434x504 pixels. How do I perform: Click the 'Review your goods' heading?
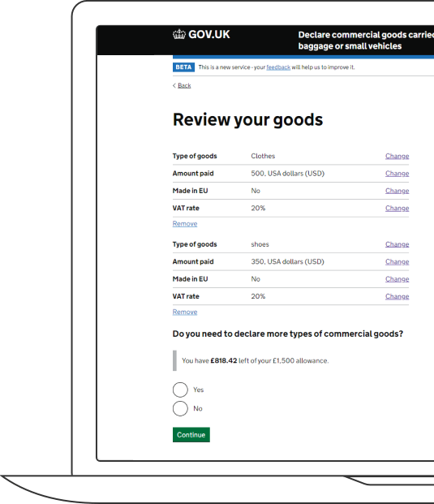click(247, 120)
